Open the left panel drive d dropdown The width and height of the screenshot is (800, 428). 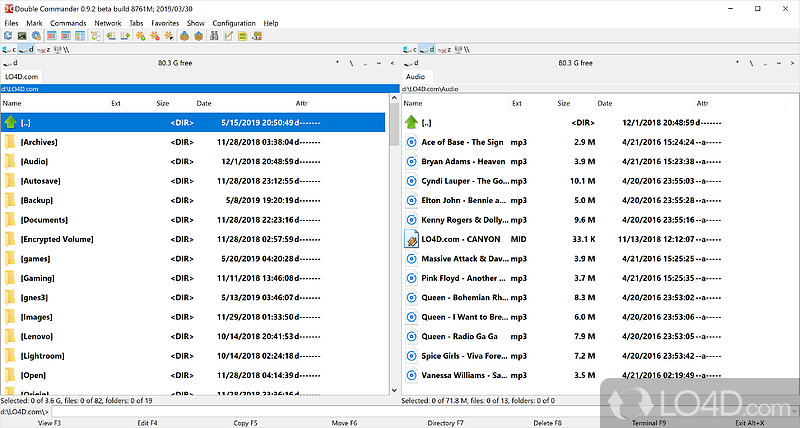coord(10,62)
